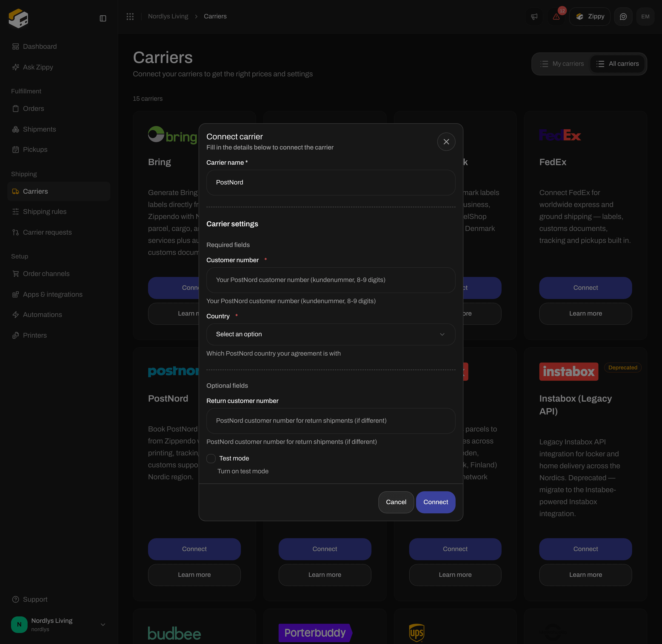Open Automations in the sidebar
The image size is (662, 644).
coord(59,315)
